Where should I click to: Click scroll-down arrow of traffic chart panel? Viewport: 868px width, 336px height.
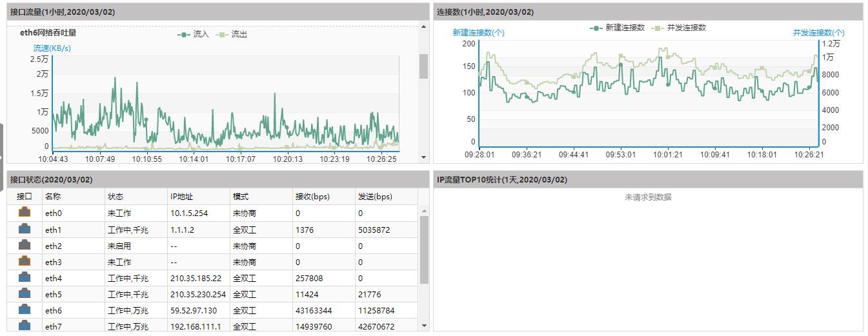423,157
